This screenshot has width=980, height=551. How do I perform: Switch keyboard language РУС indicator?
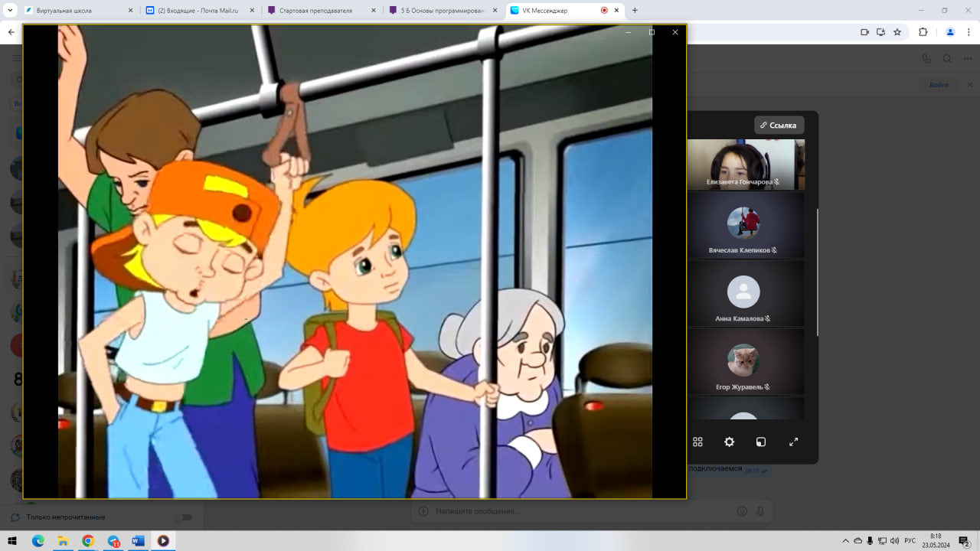coord(910,540)
